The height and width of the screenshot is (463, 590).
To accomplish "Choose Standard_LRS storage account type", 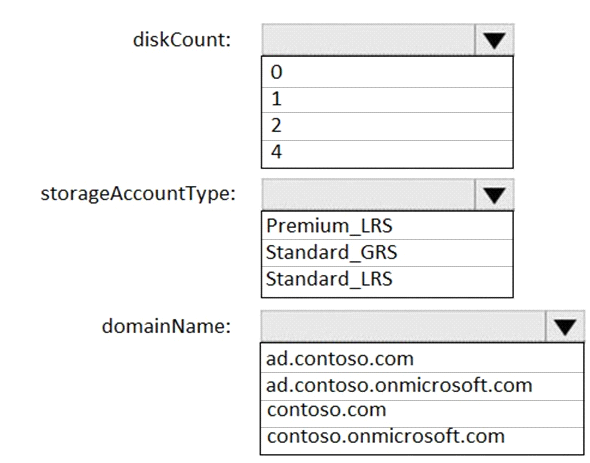I will pyautogui.click(x=387, y=281).
